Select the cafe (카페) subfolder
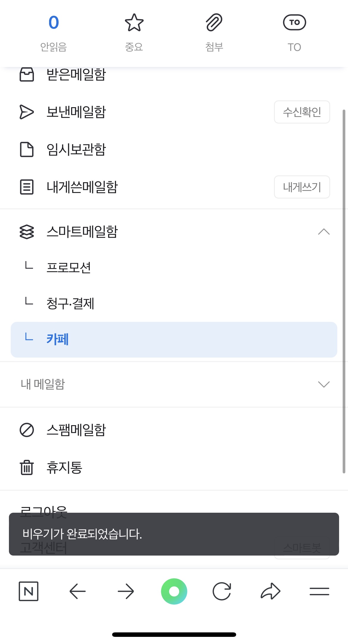Viewport: 348px width, 644px height. click(x=58, y=339)
